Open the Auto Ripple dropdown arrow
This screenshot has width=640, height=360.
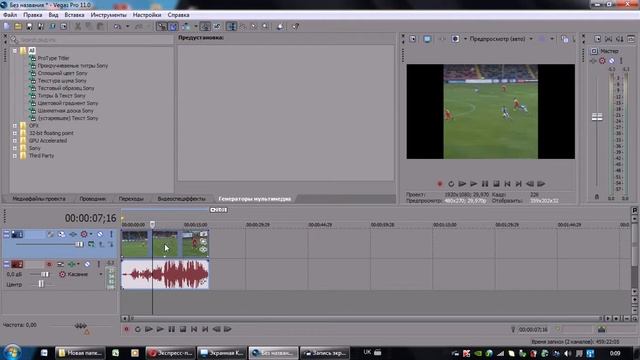click(x=196, y=27)
